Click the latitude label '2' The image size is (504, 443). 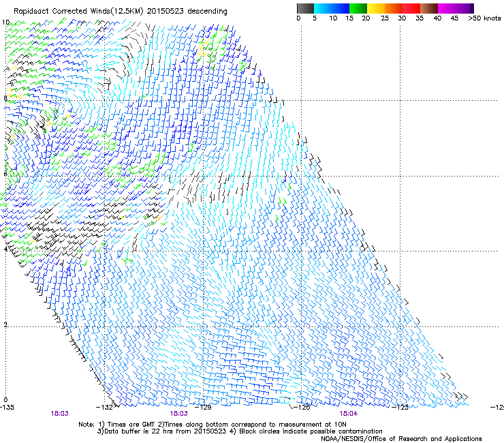pos(5,324)
